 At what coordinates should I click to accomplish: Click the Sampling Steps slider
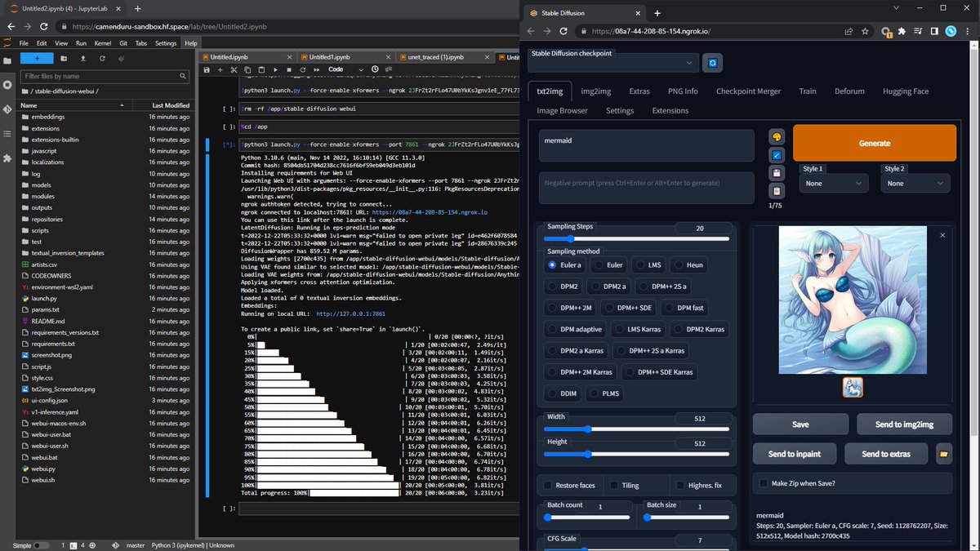[x=637, y=238]
